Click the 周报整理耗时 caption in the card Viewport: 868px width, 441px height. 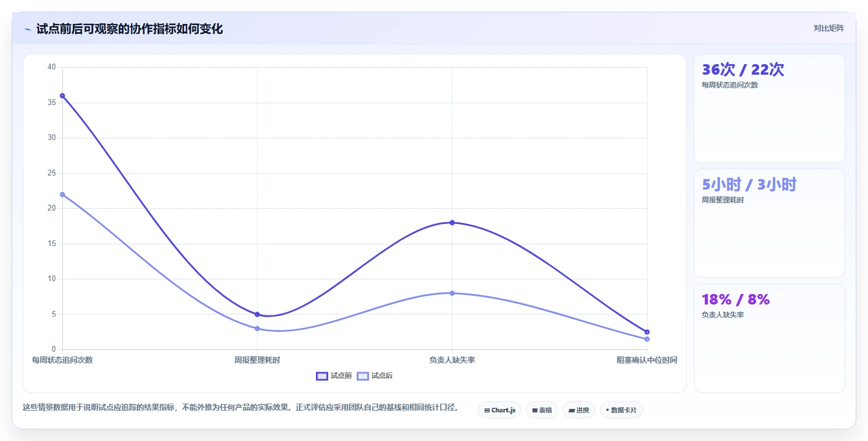coord(723,200)
